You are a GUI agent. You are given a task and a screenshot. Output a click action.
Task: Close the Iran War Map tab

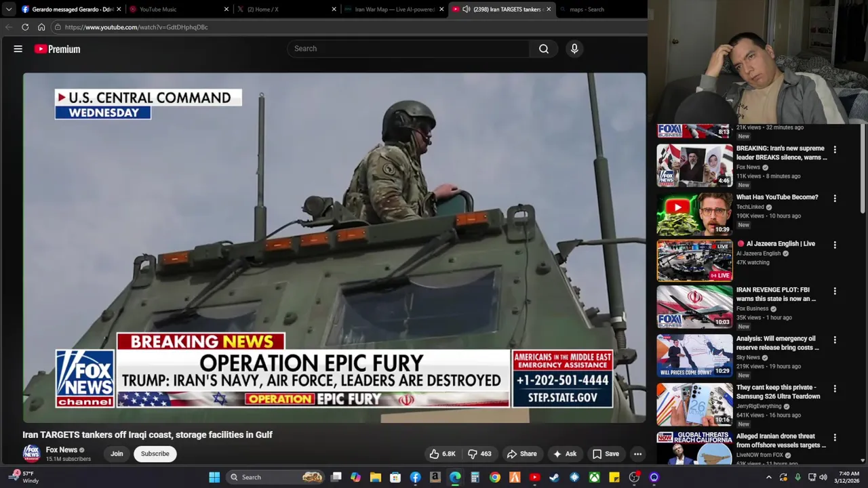pos(441,9)
